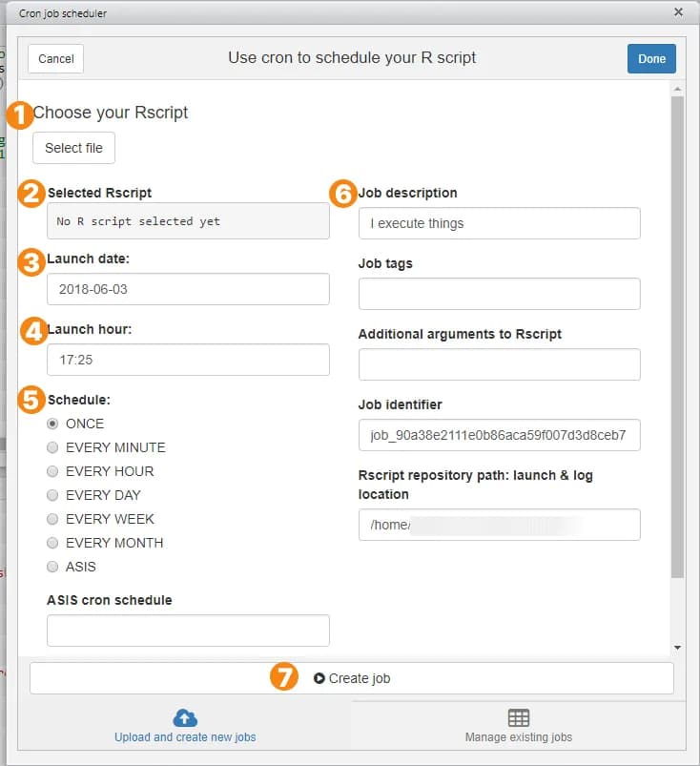Click the blue Done button
This screenshot has height=766, width=700.
[x=651, y=58]
